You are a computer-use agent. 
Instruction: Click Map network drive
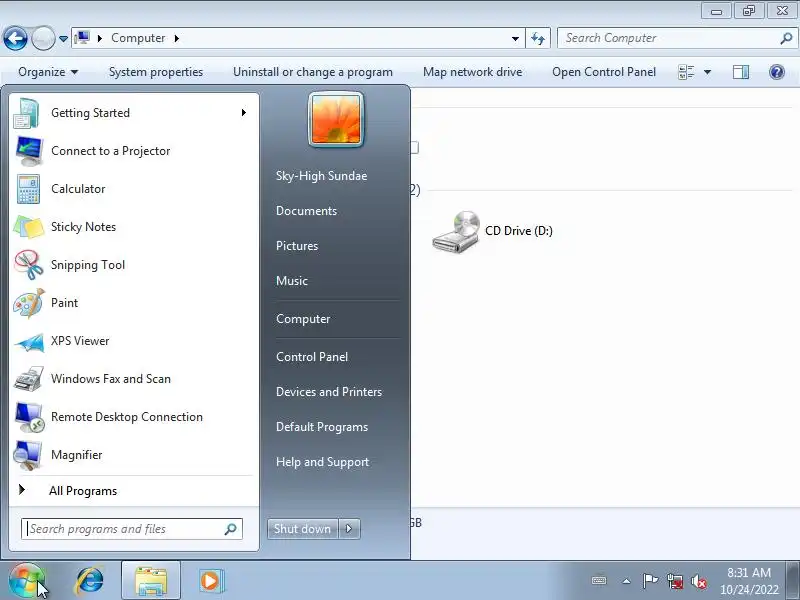pyautogui.click(x=472, y=72)
